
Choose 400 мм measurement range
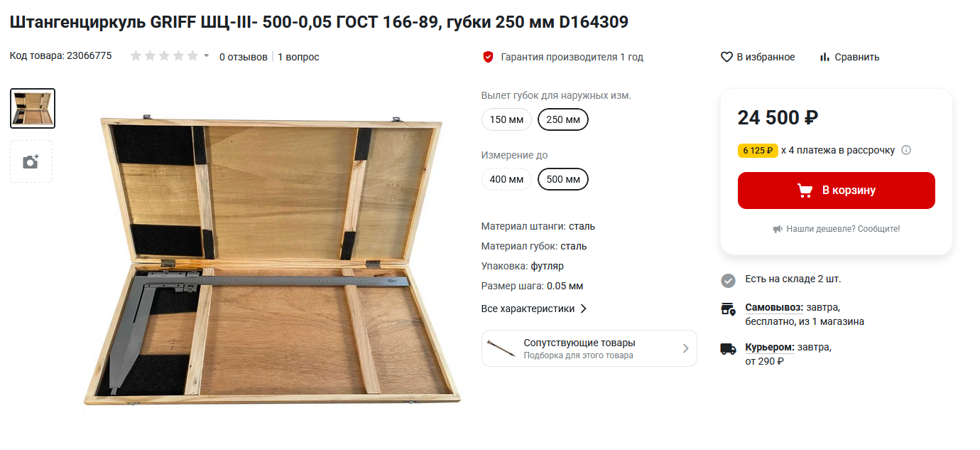[x=507, y=179]
